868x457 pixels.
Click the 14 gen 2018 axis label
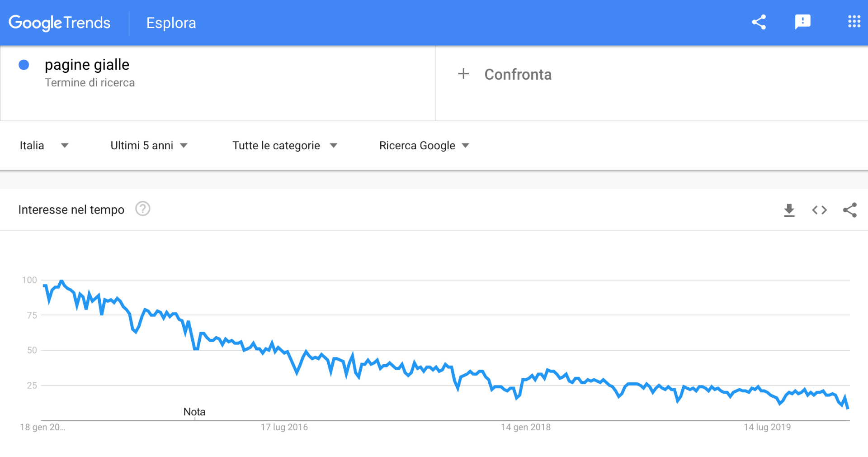pos(525,427)
